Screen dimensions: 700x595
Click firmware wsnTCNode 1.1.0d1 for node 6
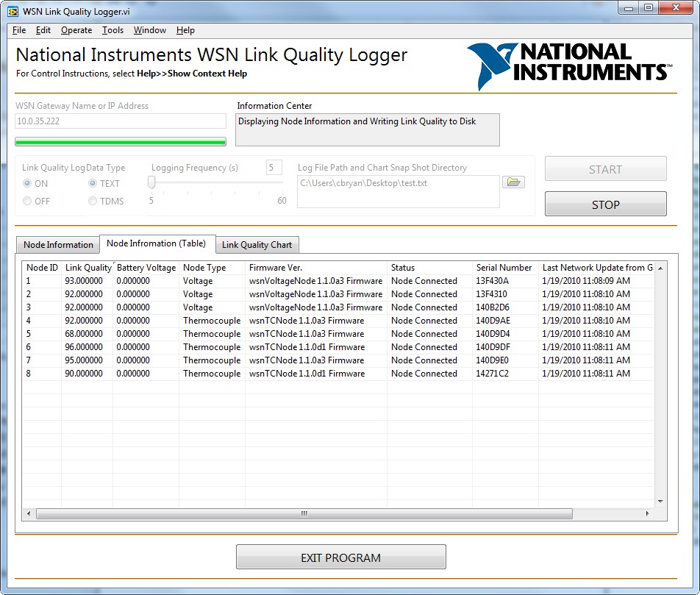click(x=307, y=347)
